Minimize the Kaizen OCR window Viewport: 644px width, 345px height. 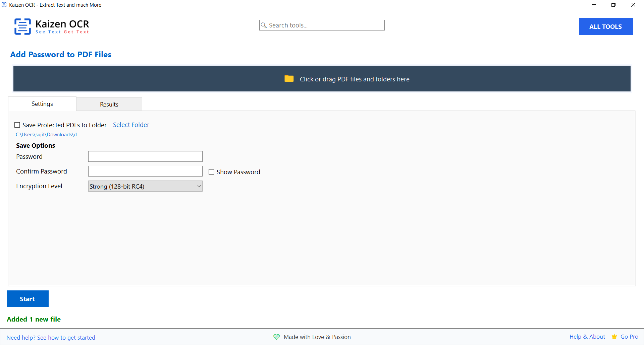pos(594,5)
